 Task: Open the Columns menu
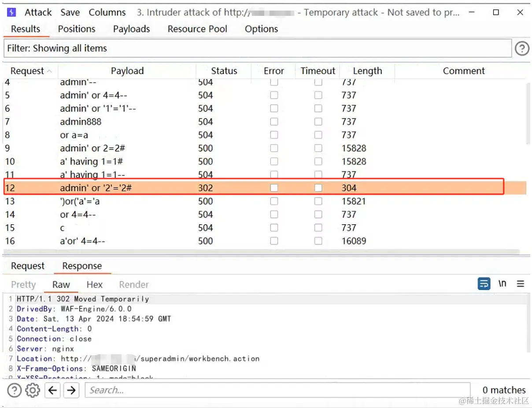tap(107, 12)
